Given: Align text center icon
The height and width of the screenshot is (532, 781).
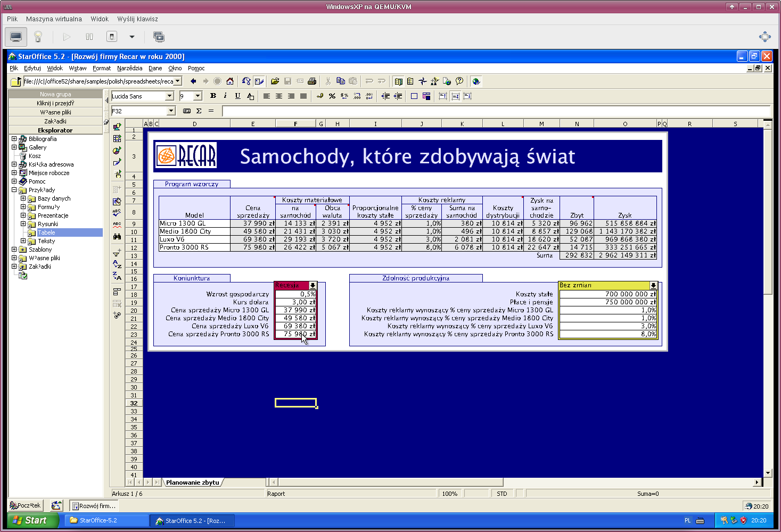Looking at the screenshot, I should (279, 96).
